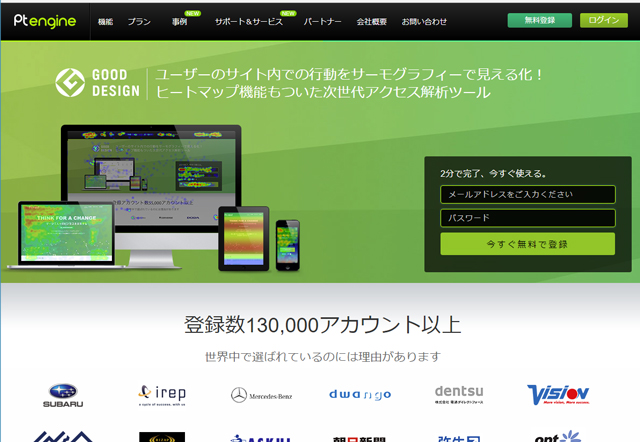Viewport: 640px width, 442px height.
Task: Click the 世界中で選ばれているのには理由があります text
Action: [323, 357]
